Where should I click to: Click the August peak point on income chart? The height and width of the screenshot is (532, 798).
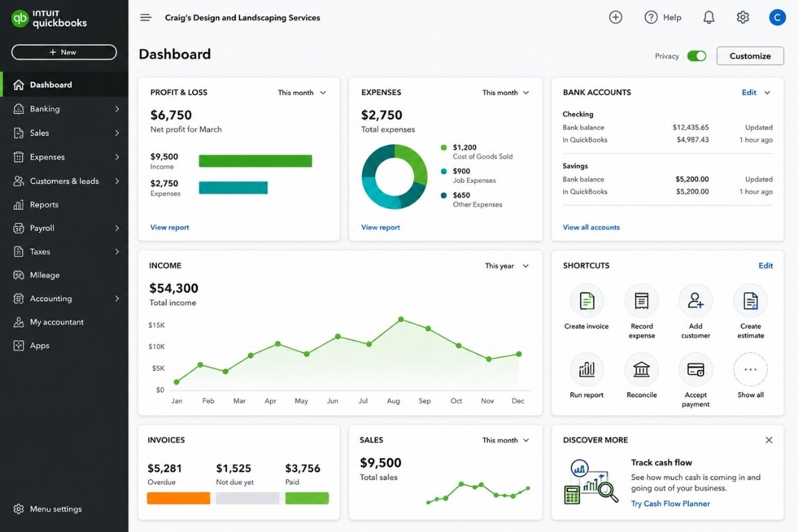pos(401,319)
